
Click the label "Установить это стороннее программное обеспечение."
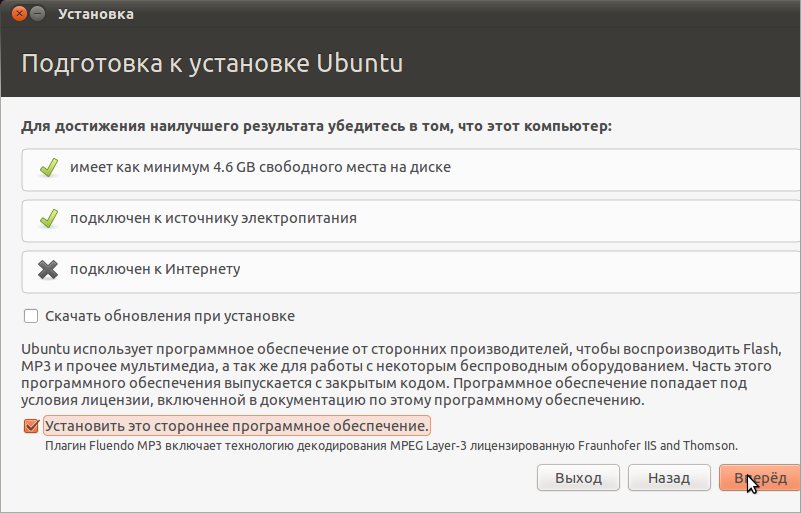point(237,426)
